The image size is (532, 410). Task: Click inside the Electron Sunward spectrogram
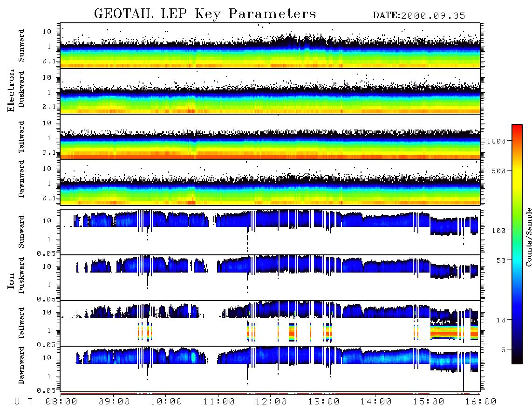click(270, 46)
